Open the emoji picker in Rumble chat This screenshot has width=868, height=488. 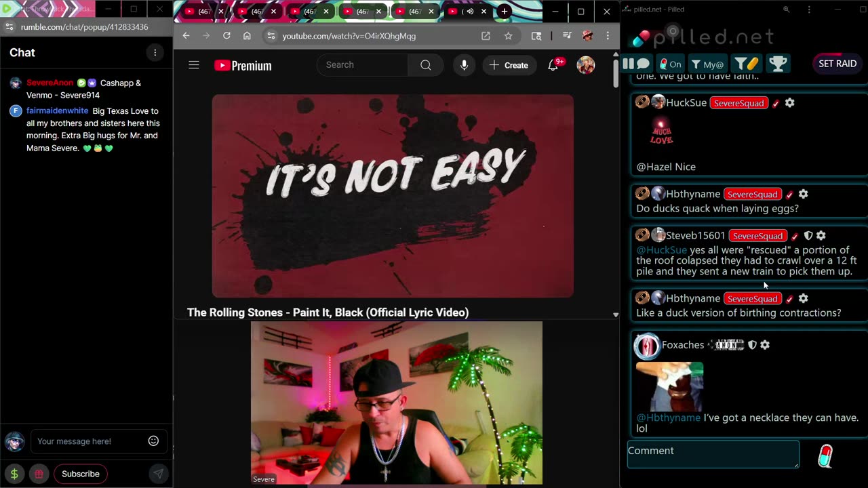tap(154, 441)
